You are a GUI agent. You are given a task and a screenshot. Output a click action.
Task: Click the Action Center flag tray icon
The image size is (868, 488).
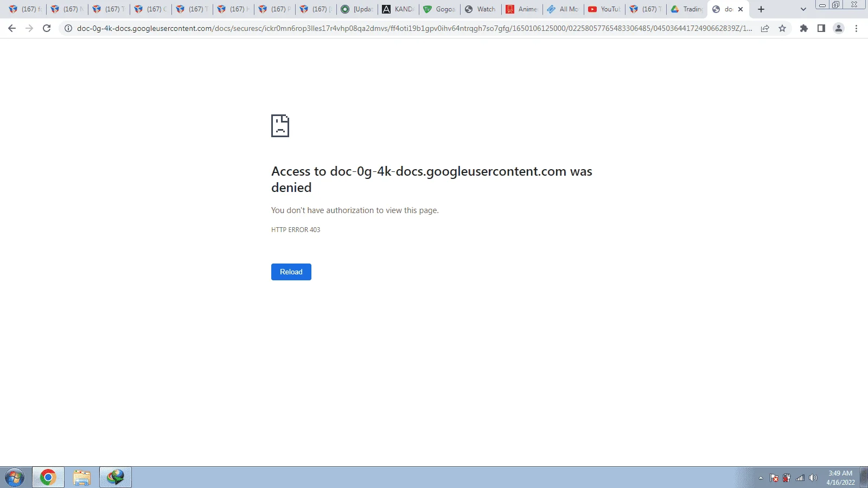coord(774,478)
